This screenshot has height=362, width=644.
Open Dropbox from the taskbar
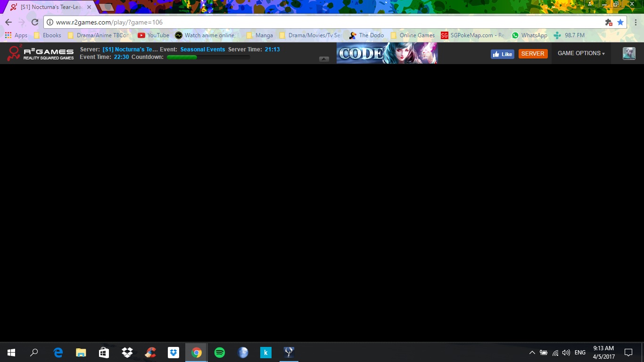[127, 353]
